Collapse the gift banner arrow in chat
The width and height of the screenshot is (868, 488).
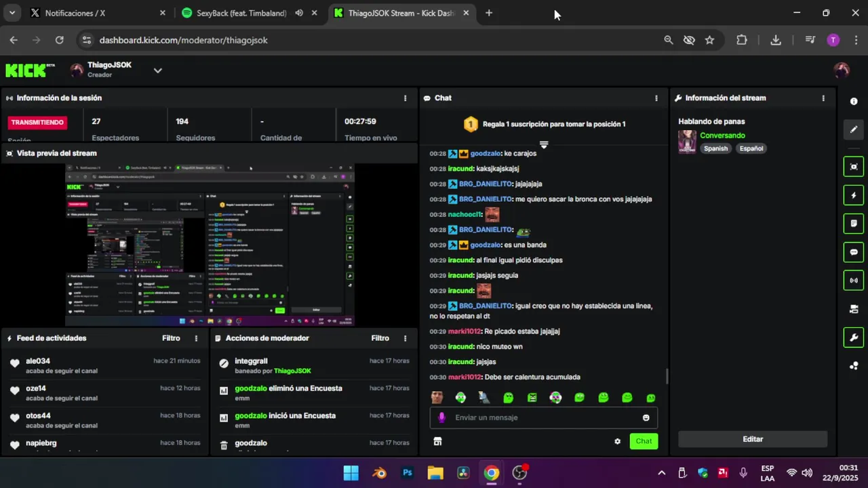pyautogui.click(x=543, y=144)
